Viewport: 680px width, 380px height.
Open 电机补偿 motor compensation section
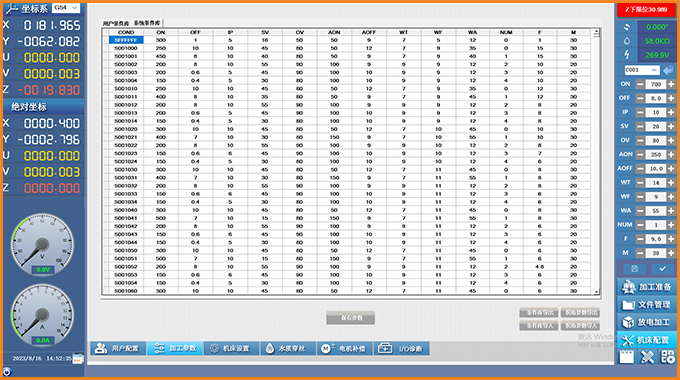point(345,348)
